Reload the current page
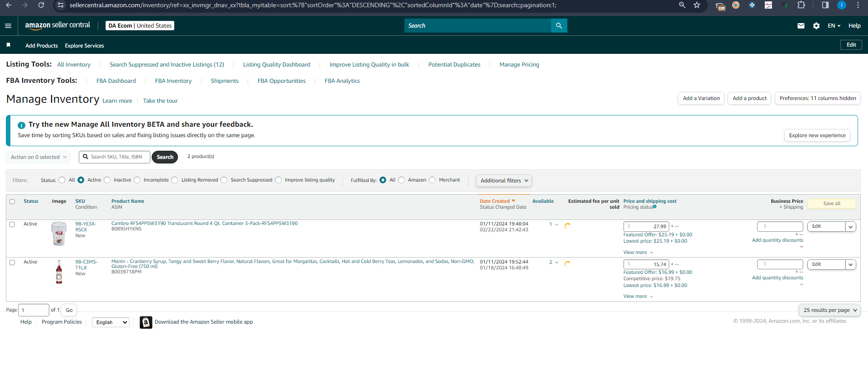 tap(41, 5)
